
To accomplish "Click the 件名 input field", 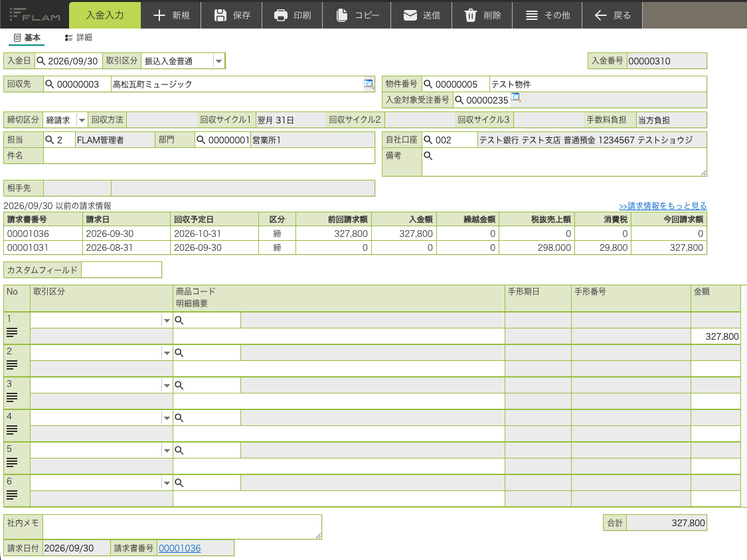I will click(x=208, y=156).
